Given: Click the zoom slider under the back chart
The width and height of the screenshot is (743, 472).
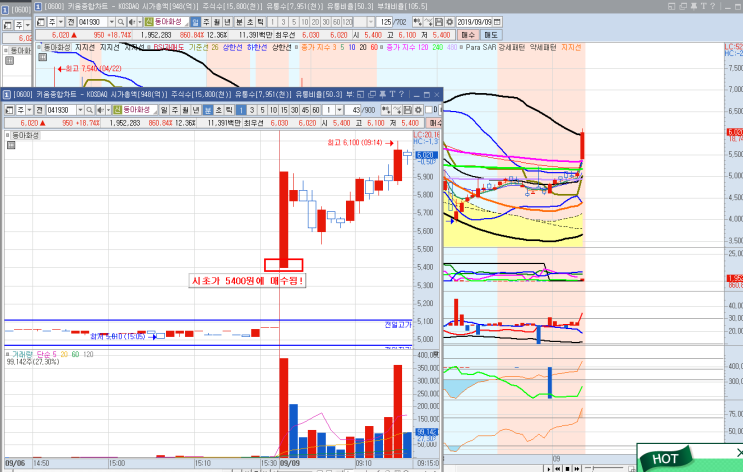Looking at the screenshot, I should pos(604,468).
